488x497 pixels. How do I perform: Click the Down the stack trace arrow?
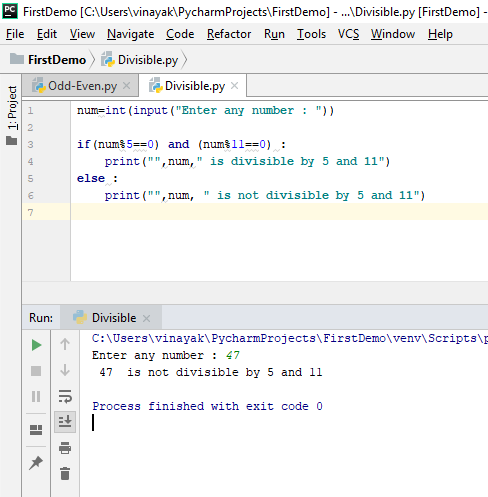point(65,370)
